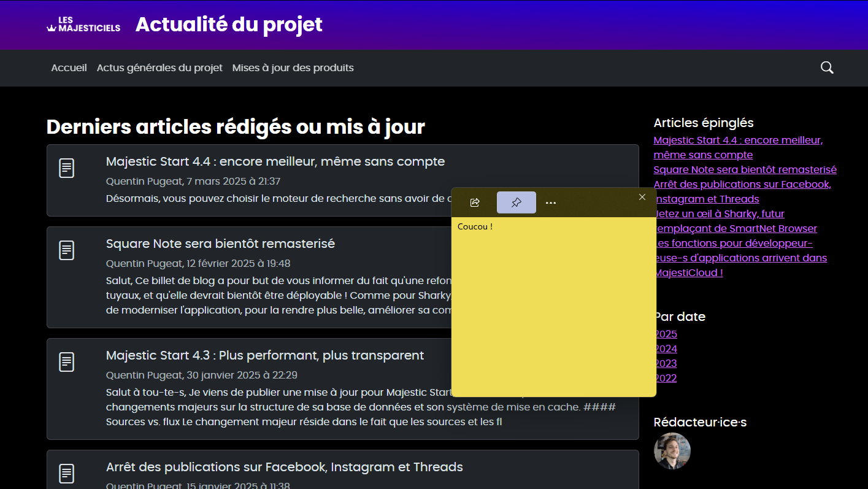Click the share icon on the sticky note
Viewport: 868px width, 489px height.
474,202
